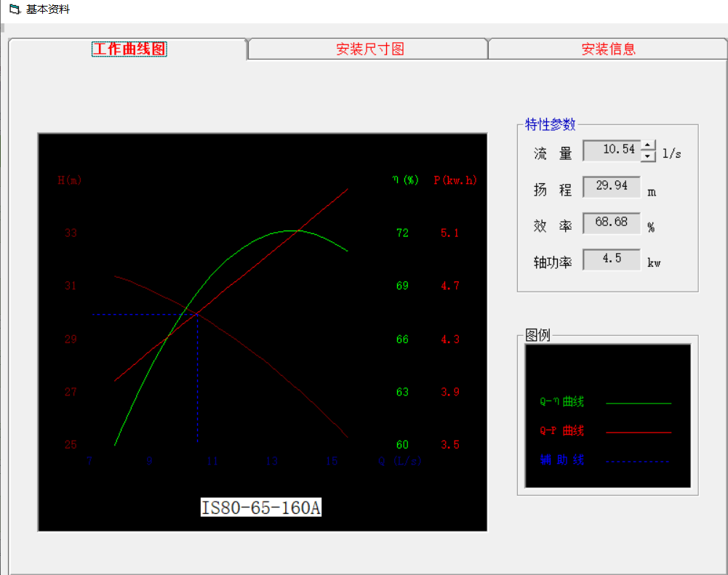
Task: Click the 66 efficiency axis value
Action: pyautogui.click(x=402, y=339)
